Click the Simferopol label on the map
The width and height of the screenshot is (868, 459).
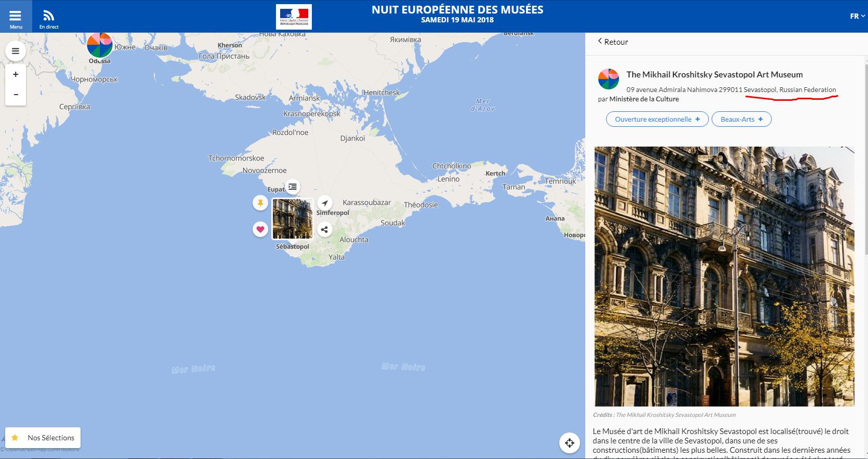tap(333, 213)
